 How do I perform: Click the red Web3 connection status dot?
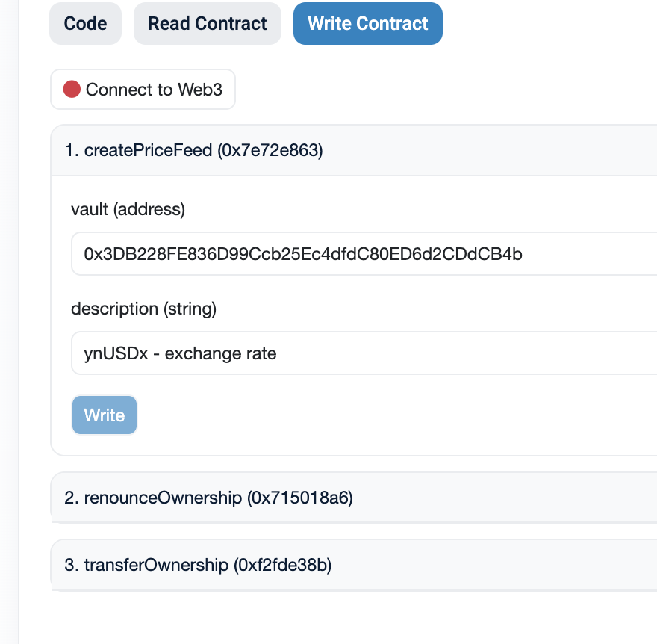tap(72, 90)
